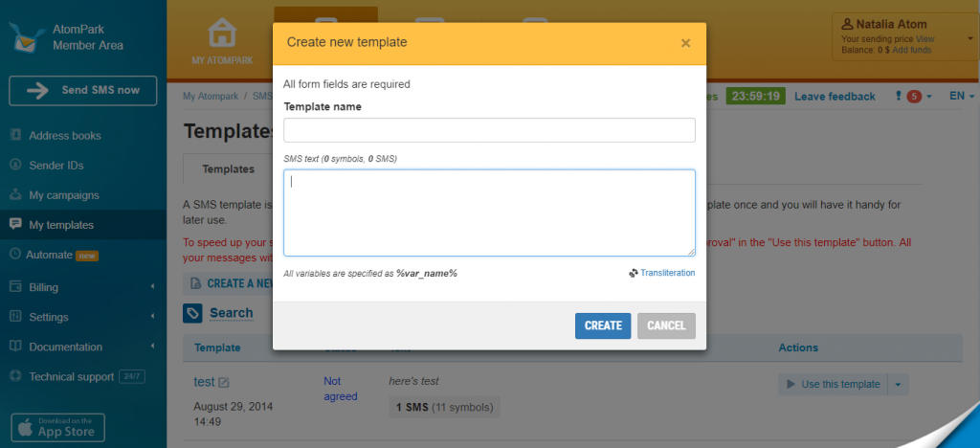Click the notifications badge showing 5
The width and height of the screenshot is (980, 448).
[913, 97]
